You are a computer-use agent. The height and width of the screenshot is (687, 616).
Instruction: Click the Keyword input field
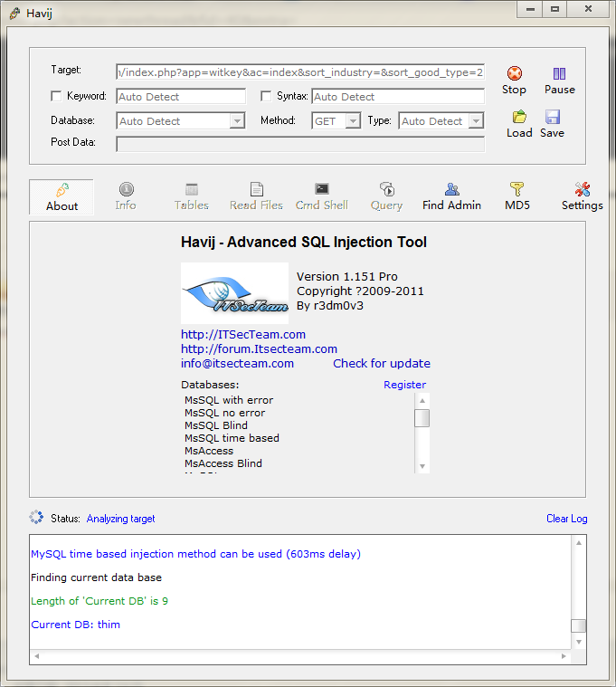click(181, 96)
